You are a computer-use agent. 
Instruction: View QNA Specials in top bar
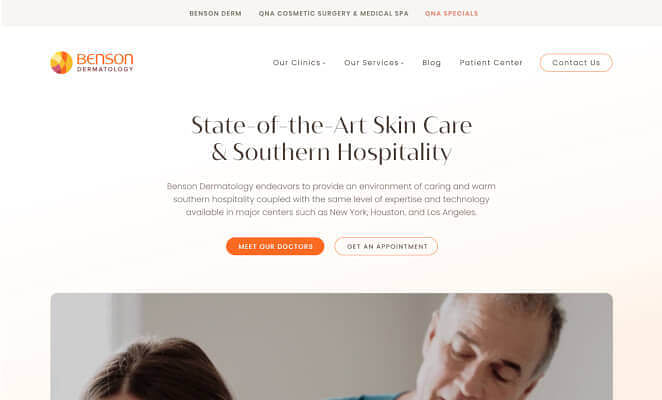451,14
